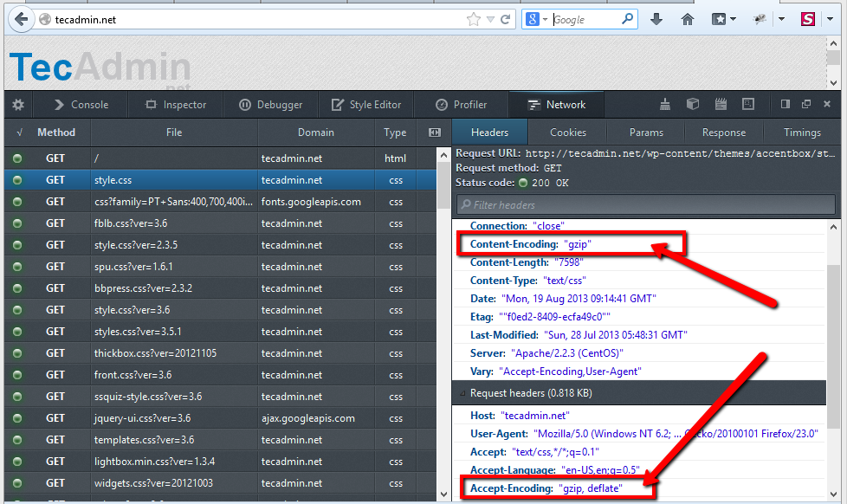Expand the Bookmarks menu dropdown
This screenshot has height=504, width=847.
coord(734,19)
